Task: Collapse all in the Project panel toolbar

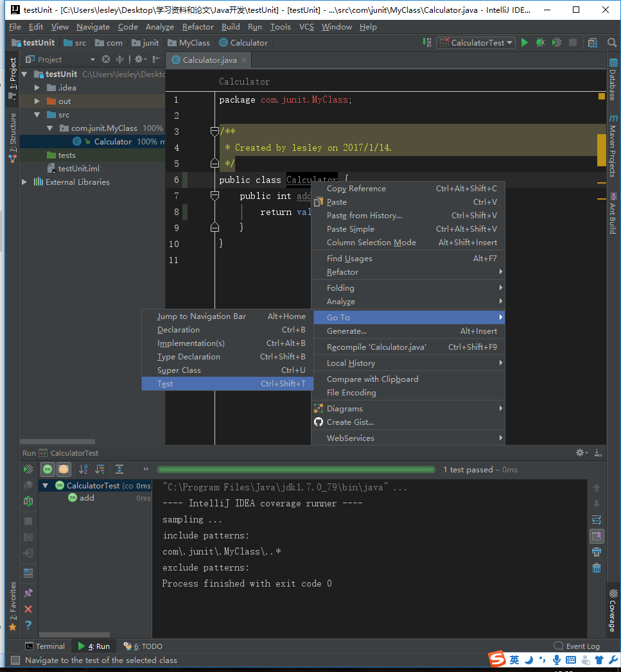Action: 119,59
